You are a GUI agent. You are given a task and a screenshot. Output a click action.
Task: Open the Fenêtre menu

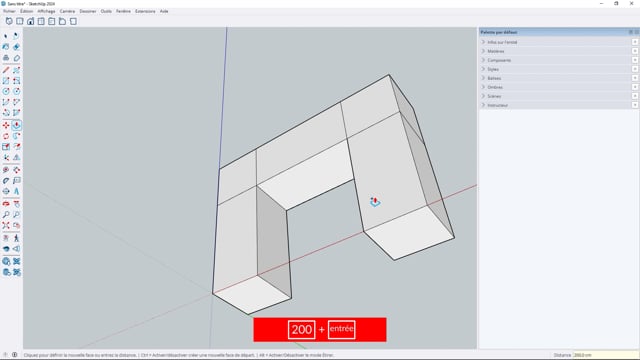pos(123,11)
